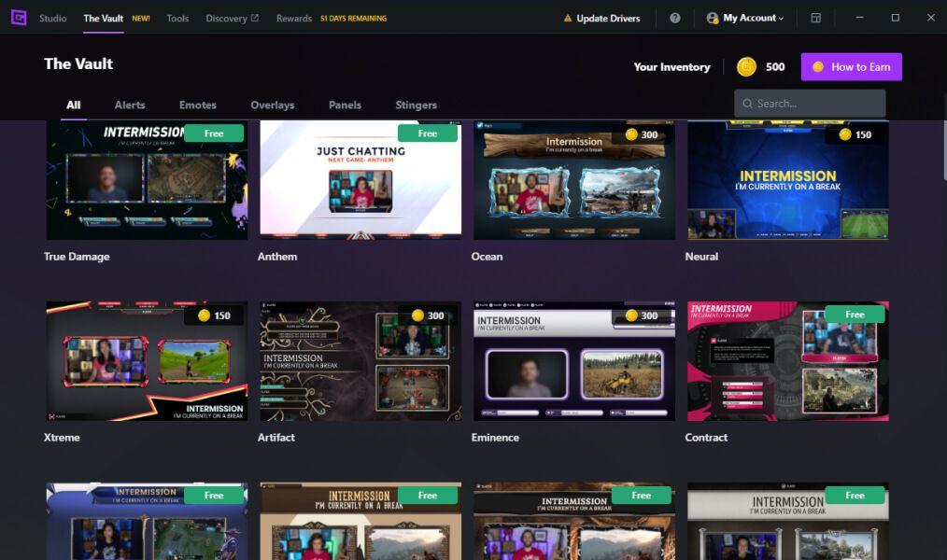Minimize the application window
947x560 pixels.
pyautogui.click(x=859, y=18)
